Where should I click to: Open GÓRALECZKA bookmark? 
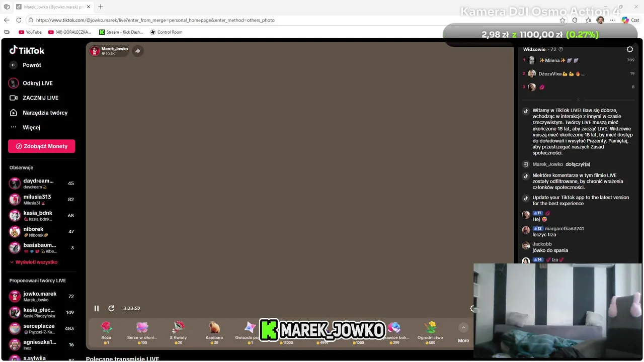pos(69,32)
